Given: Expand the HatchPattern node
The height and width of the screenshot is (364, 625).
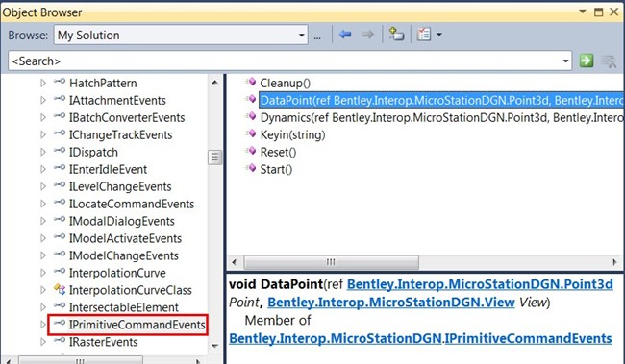Looking at the screenshot, I should point(43,83).
